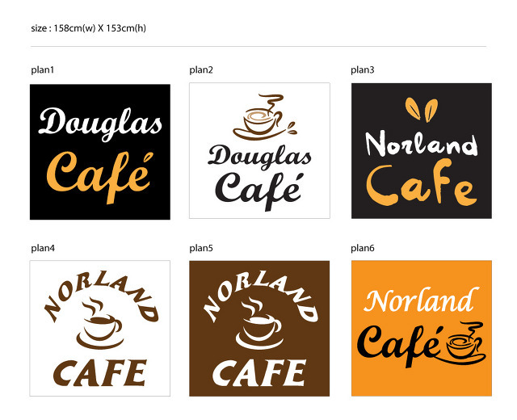Screen dimensions: 517x420
Task: Click the 'plan2' label
Action: (201, 70)
